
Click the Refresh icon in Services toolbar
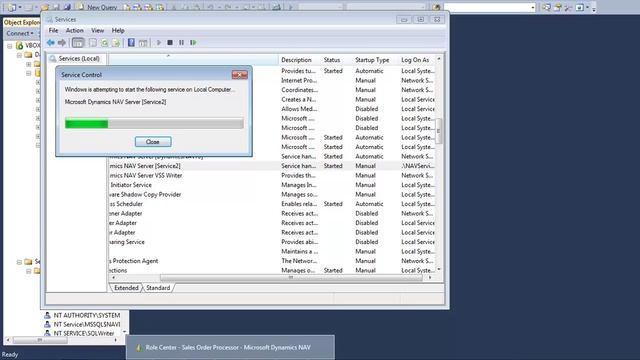pos(104,42)
